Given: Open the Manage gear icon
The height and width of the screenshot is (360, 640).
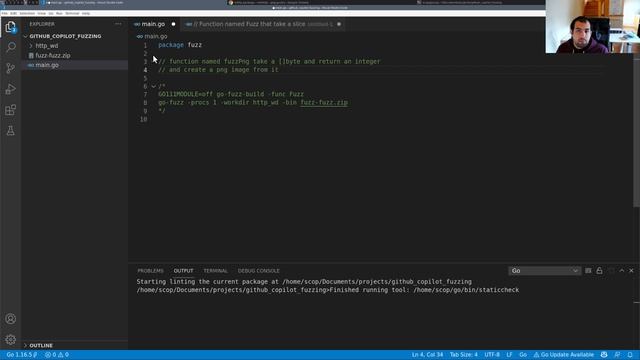Looking at the screenshot, I should click(x=11, y=340).
